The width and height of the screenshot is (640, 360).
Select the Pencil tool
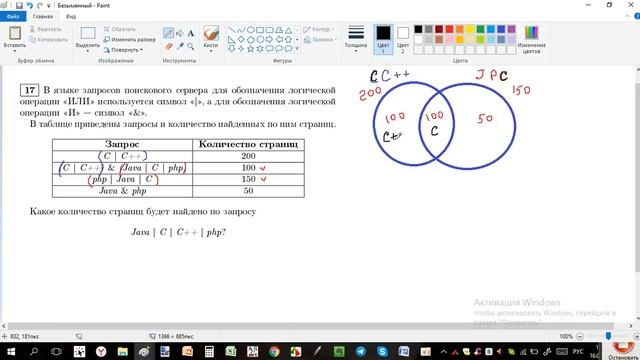168,33
